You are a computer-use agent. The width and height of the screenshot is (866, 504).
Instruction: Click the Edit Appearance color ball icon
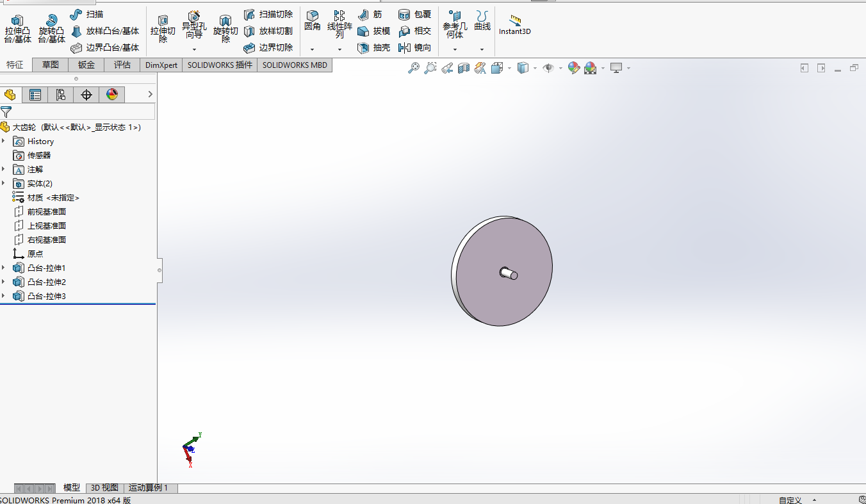(x=573, y=68)
